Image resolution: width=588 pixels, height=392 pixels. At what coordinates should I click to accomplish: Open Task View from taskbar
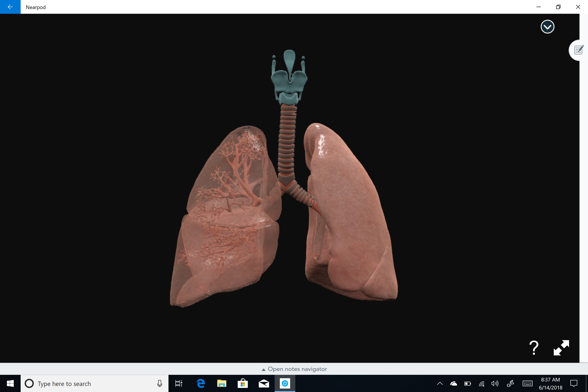click(179, 383)
